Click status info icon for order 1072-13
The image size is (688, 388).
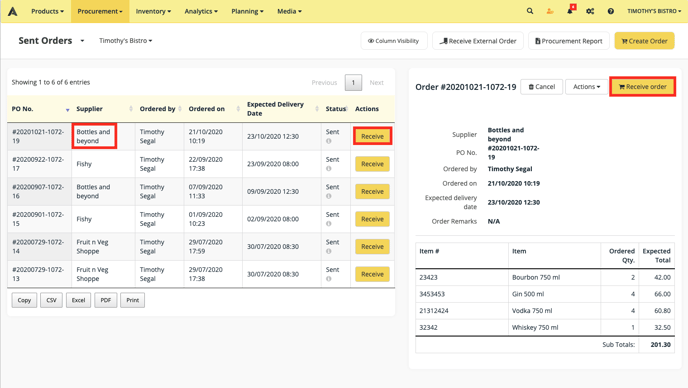(x=329, y=279)
